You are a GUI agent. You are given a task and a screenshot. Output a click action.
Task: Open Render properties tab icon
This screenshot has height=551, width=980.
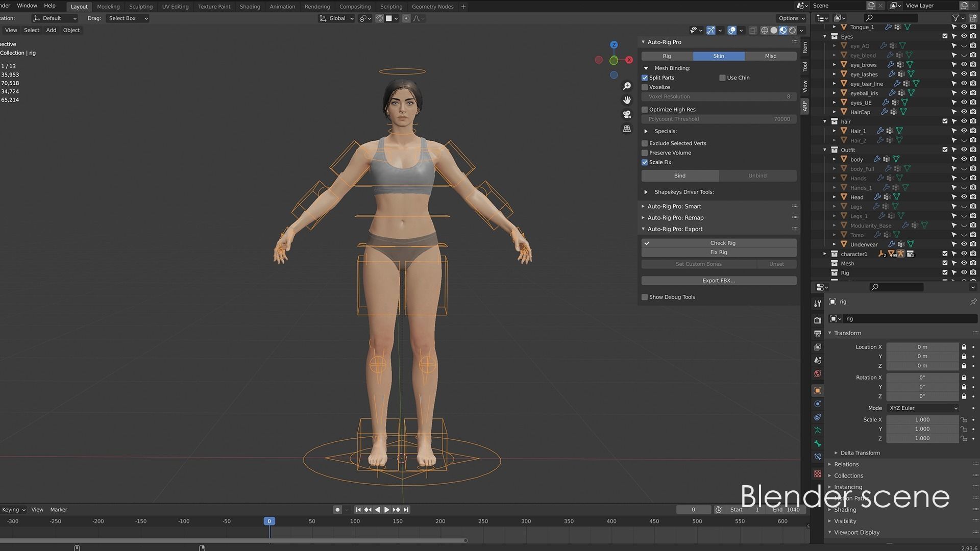[817, 320]
